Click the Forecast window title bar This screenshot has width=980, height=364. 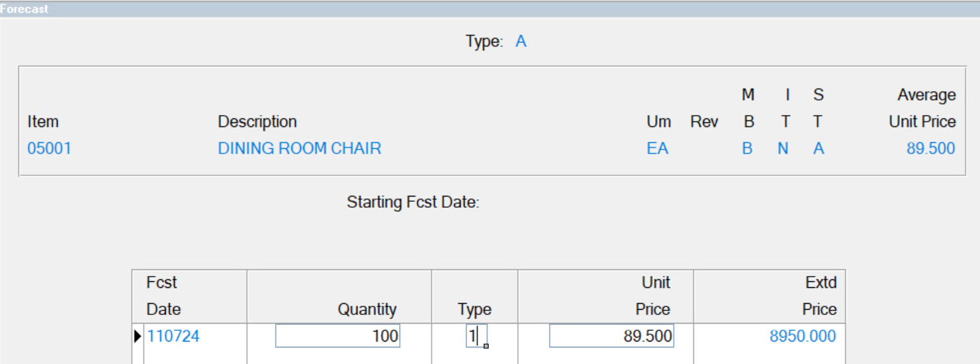pyautogui.click(x=490, y=9)
